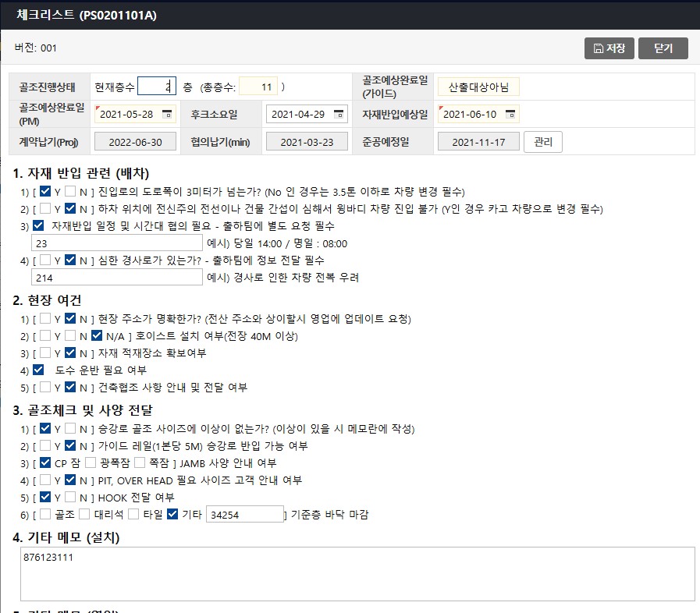Close the checklist with the 닫기 button
This screenshot has height=613, width=700.
coord(663,48)
